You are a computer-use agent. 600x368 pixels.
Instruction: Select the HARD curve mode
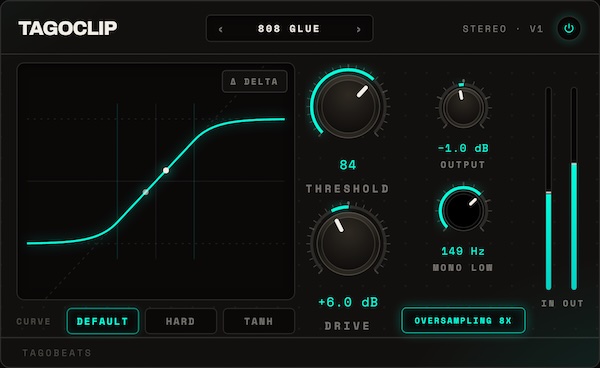(x=181, y=321)
